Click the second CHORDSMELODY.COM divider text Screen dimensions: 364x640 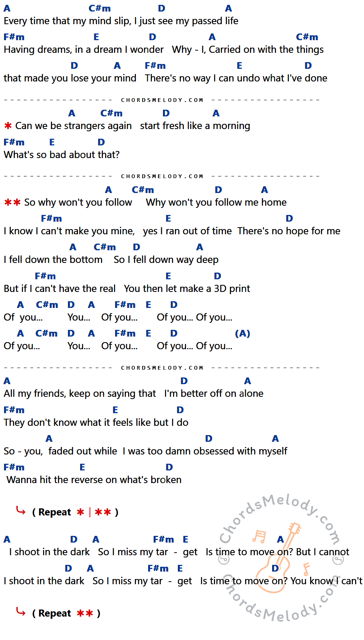pyautogui.click(x=162, y=176)
